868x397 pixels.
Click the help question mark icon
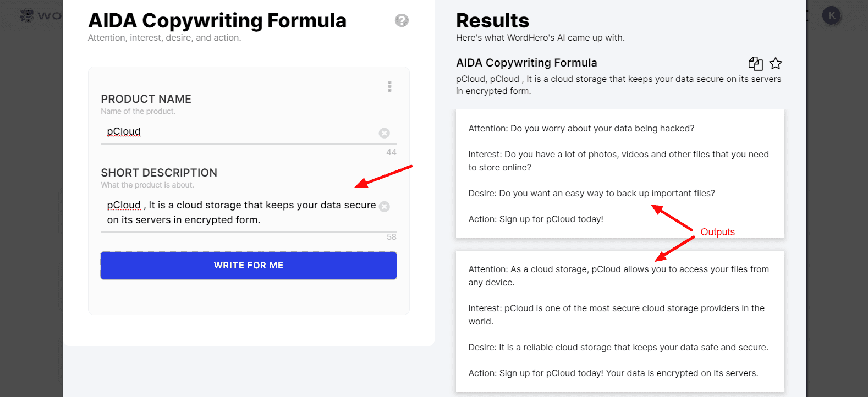coord(402,20)
